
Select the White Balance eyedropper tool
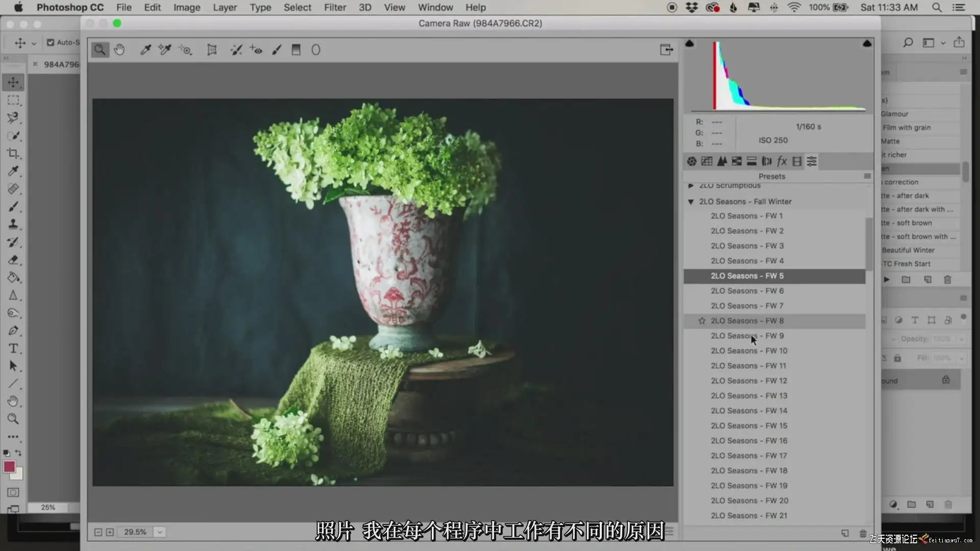(145, 49)
